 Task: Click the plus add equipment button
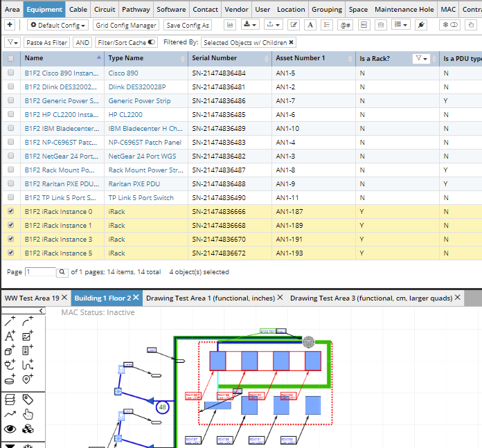tap(10, 25)
